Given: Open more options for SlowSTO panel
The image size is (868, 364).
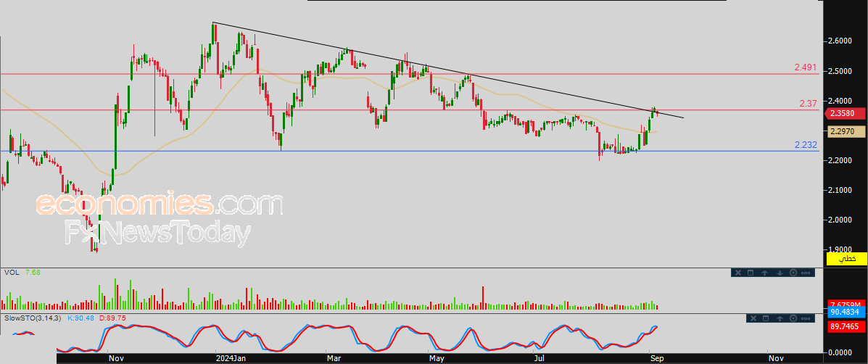Looking at the screenshot, I should [806, 318].
